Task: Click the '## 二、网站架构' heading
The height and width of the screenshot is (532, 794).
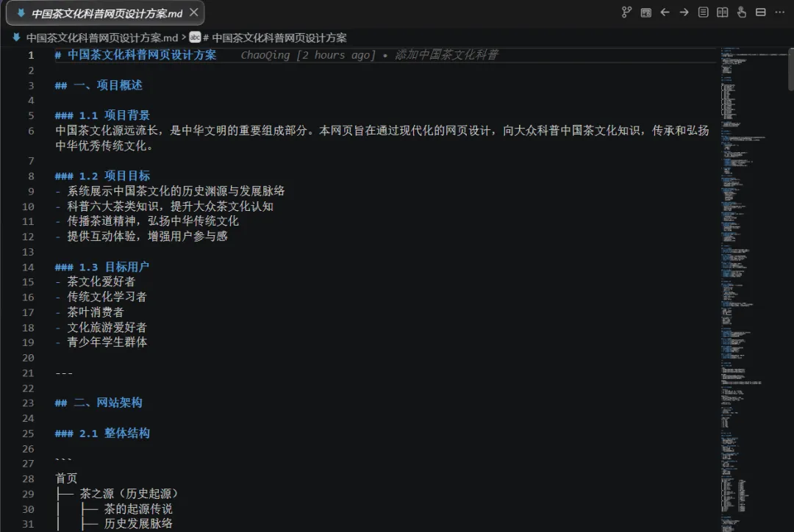Action: click(x=99, y=403)
